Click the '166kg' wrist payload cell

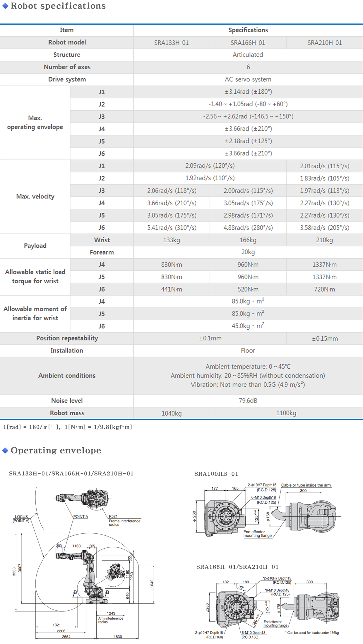point(248,240)
